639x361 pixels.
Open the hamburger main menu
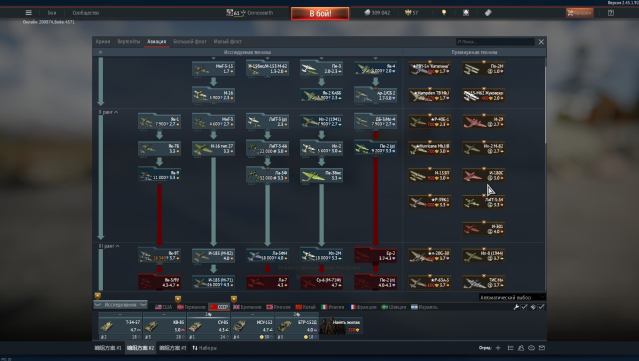click(29, 13)
